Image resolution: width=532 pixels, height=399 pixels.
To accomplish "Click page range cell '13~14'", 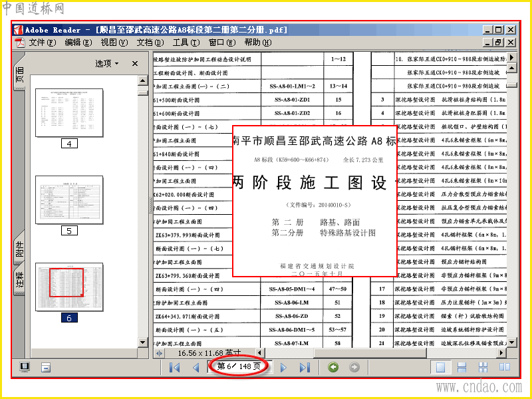I will pyautogui.click(x=338, y=86).
